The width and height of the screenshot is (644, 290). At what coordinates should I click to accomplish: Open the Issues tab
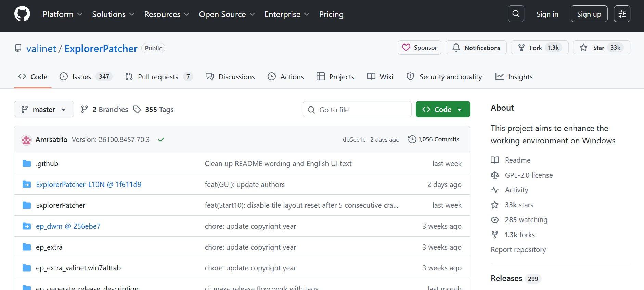coord(86,77)
